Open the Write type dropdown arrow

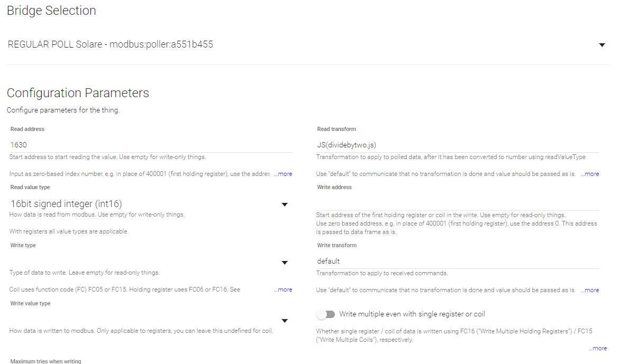click(x=285, y=263)
